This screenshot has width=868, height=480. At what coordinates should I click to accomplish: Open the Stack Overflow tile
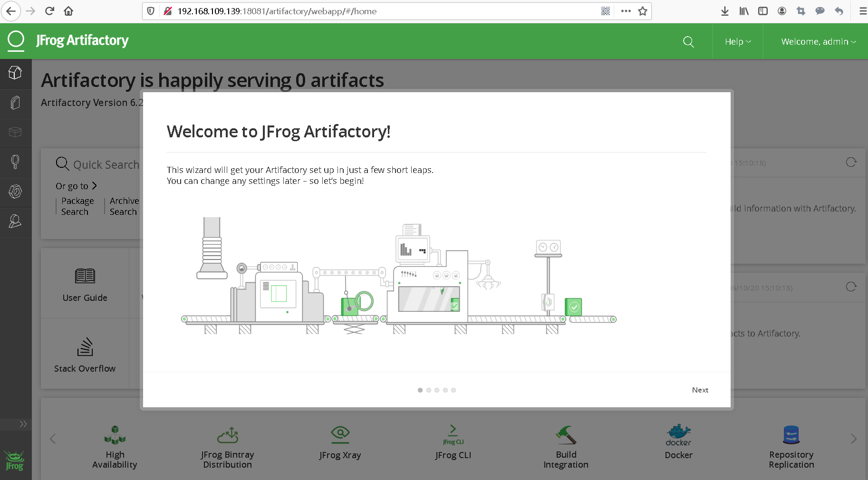point(85,355)
